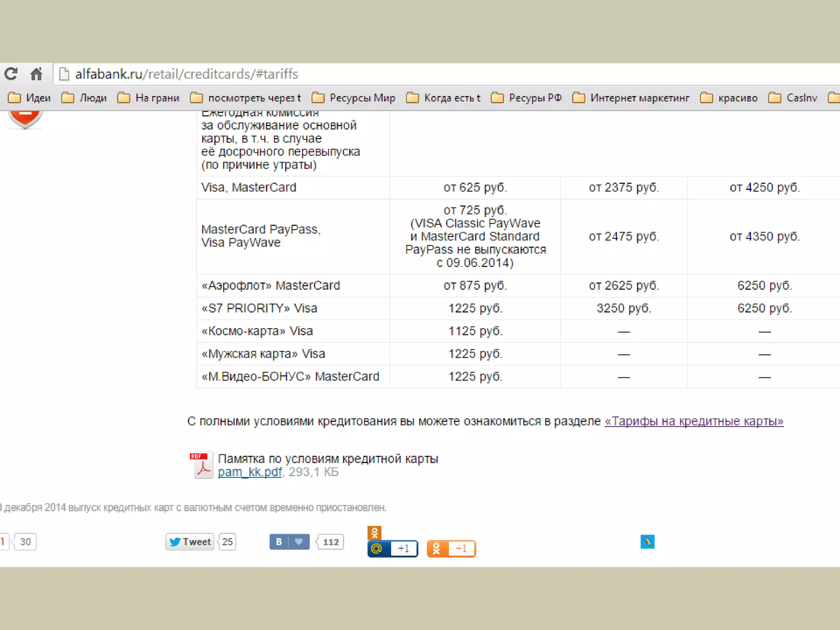
Task: Open «Тарифы на кредитные карты» link
Action: pos(694,421)
